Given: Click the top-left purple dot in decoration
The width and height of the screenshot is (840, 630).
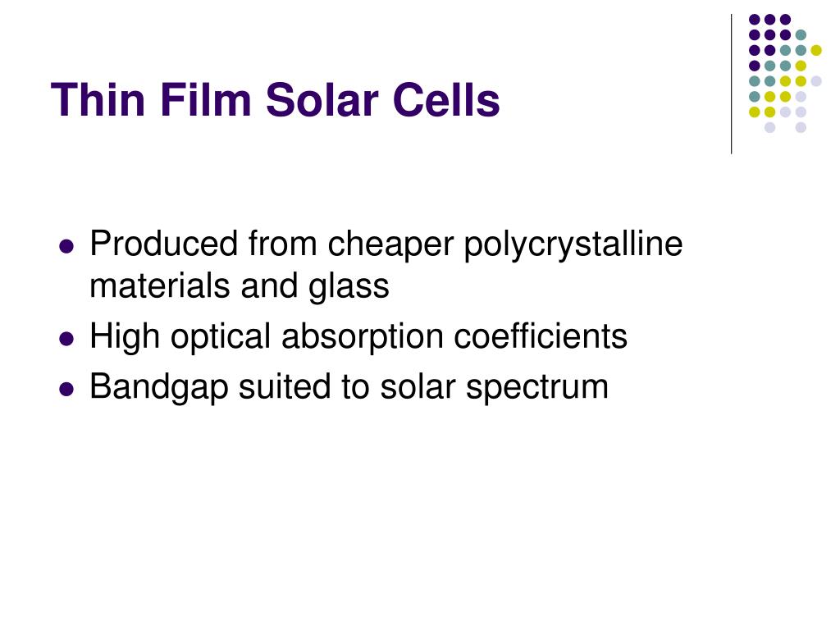Looking at the screenshot, I should click(755, 20).
